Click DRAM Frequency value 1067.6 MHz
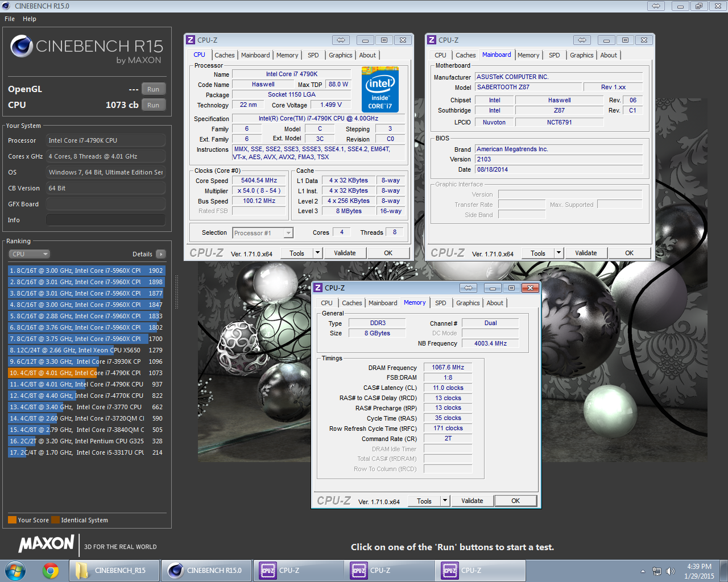Screen dimensions: 728x582 (x=448, y=368)
